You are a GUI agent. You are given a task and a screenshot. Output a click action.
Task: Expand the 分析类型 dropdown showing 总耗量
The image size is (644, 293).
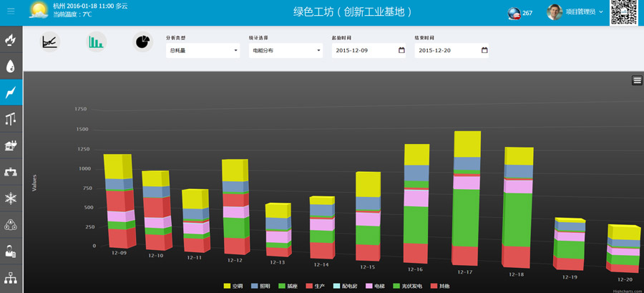(203, 51)
